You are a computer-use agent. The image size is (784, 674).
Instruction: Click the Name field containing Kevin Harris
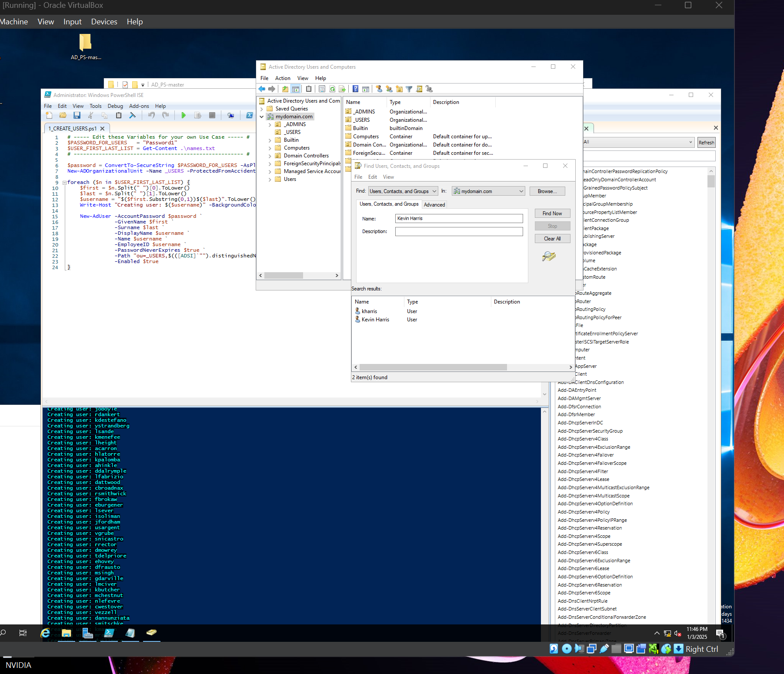(459, 218)
